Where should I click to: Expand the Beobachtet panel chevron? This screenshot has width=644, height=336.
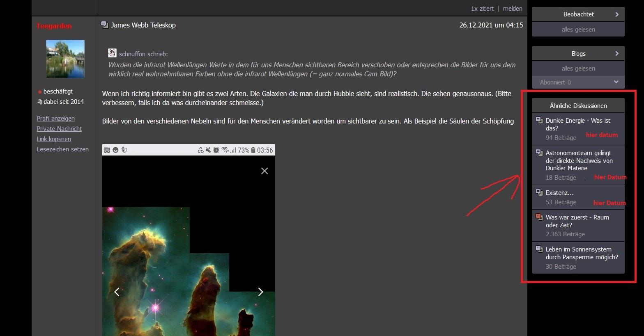[x=617, y=14]
